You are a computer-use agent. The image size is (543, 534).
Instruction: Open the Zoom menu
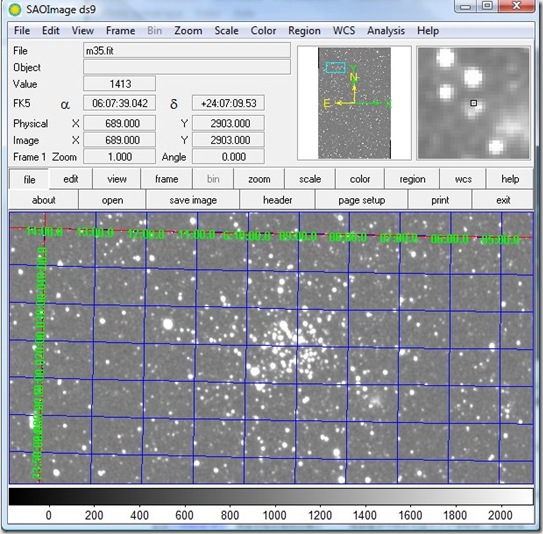coord(188,30)
